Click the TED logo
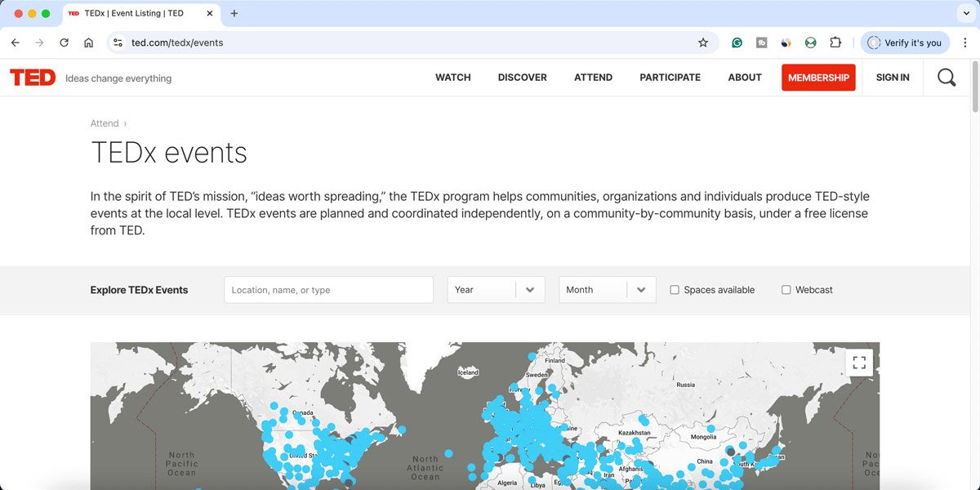The width and height of the screenshot is (980, 490). click(33, 78)
